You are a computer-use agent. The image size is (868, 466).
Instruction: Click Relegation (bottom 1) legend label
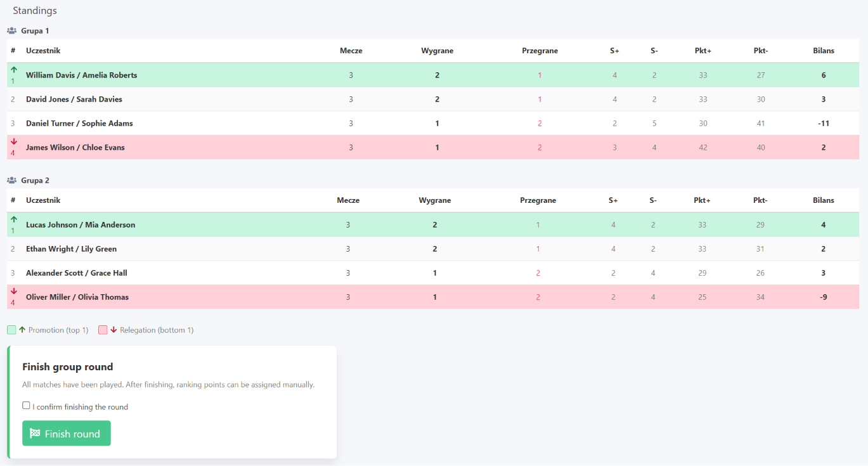(x=157, y=330)
